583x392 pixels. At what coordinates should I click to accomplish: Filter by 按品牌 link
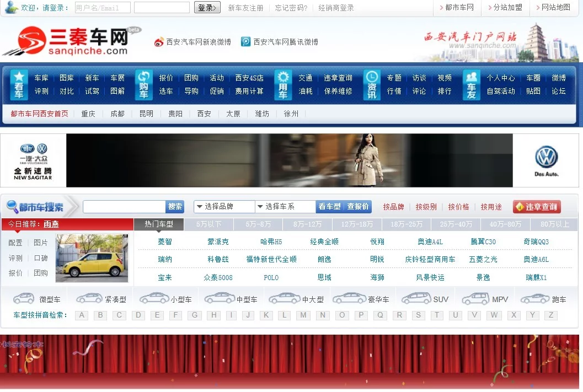(x=393, y=207)
